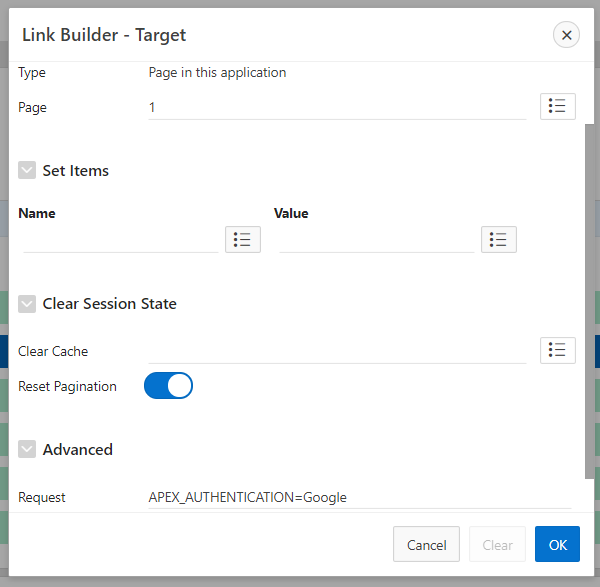Image resolution: width=600 pixels, height=587 pixels.
Task: Click the Name column header
Action: (37, 213)
